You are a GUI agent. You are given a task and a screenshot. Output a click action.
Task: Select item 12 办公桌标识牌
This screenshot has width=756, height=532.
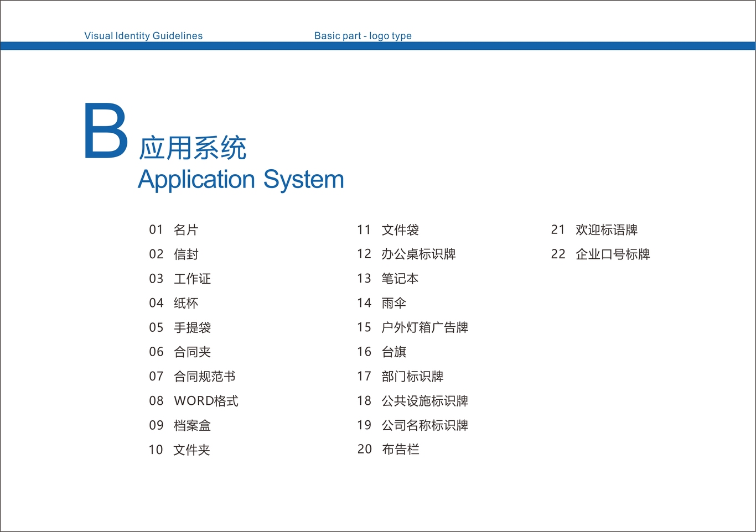[406, 254]
